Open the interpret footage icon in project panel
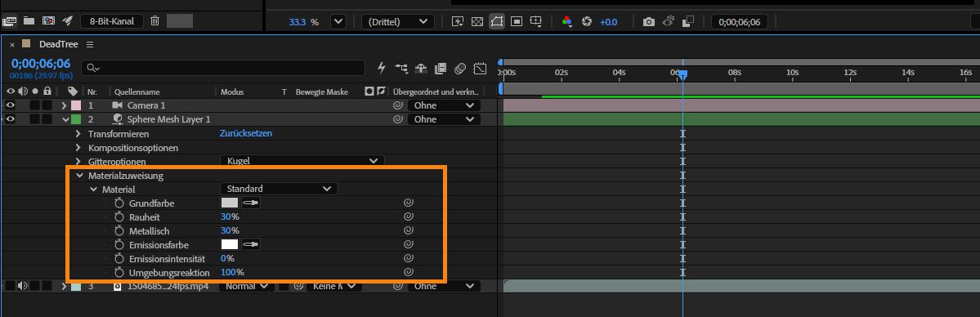The image size is (980, 317). (8, 21)
